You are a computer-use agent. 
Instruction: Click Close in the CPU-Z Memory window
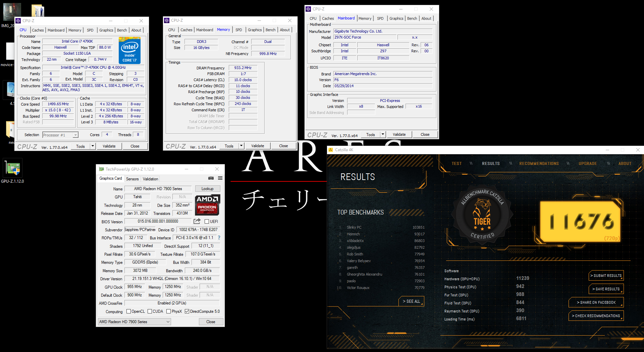click(x=283, y=146)
